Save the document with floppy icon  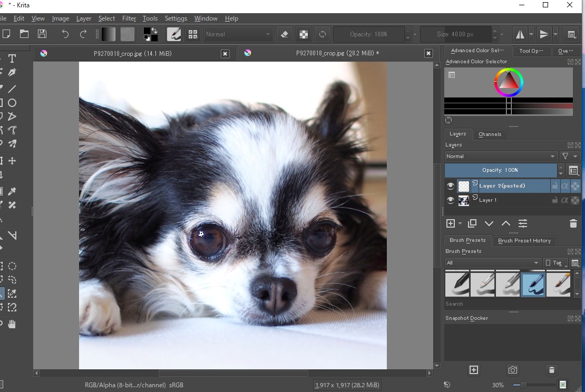[x=42, y=34]
